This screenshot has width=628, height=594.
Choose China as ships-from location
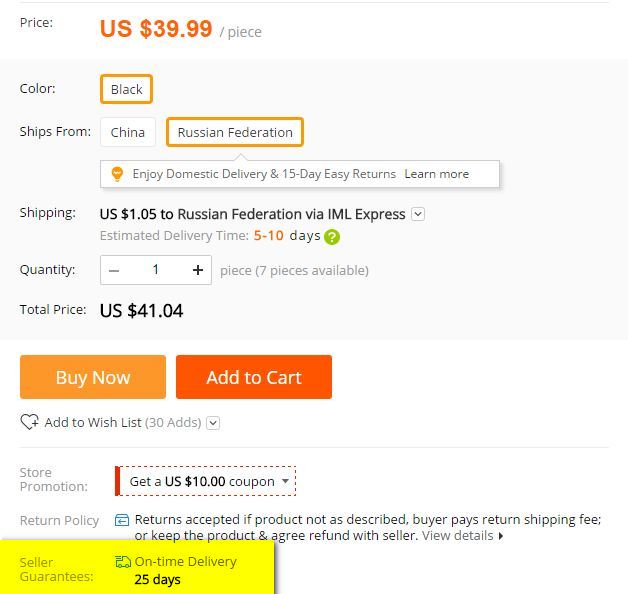click(128, 132)
